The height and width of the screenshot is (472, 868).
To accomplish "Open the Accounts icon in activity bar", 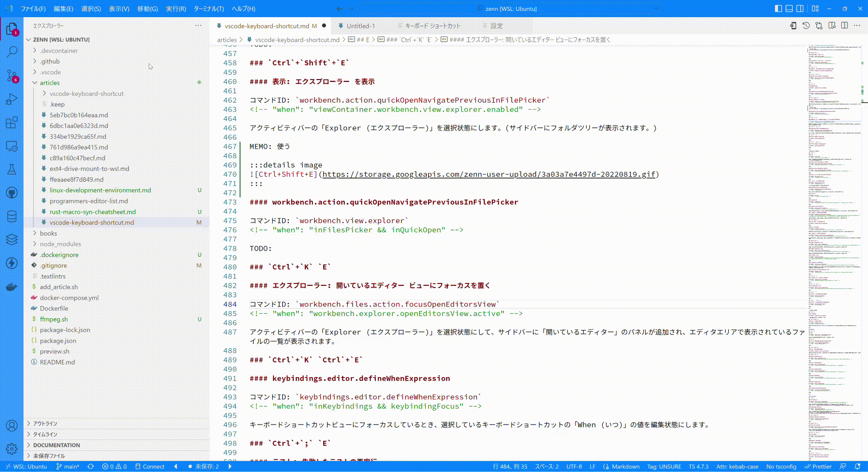I will [12, 425].
